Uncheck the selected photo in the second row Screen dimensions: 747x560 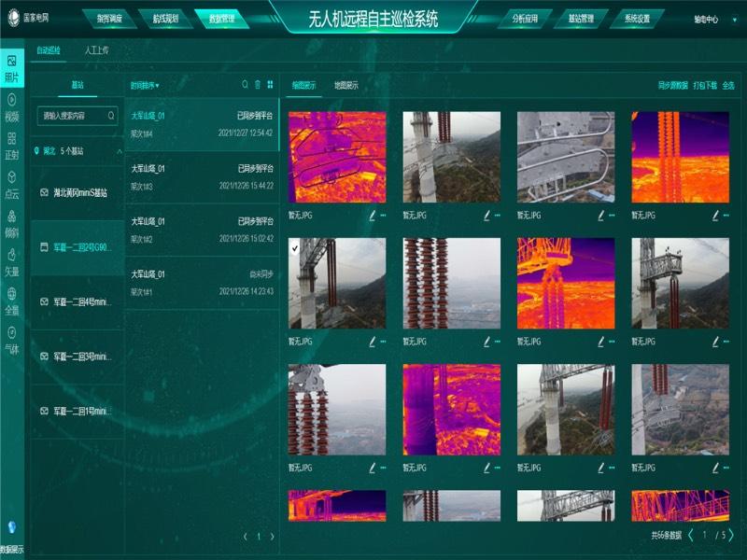click(x=295, y=248)
